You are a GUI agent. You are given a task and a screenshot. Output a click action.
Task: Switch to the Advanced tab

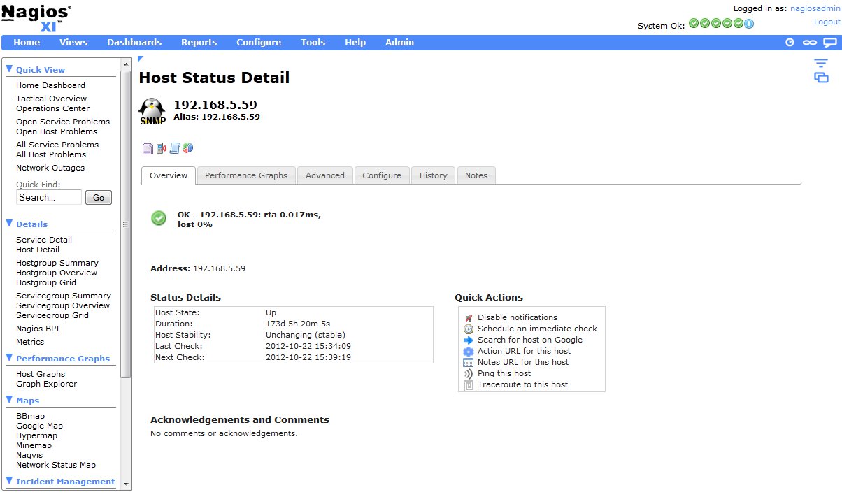325,175
